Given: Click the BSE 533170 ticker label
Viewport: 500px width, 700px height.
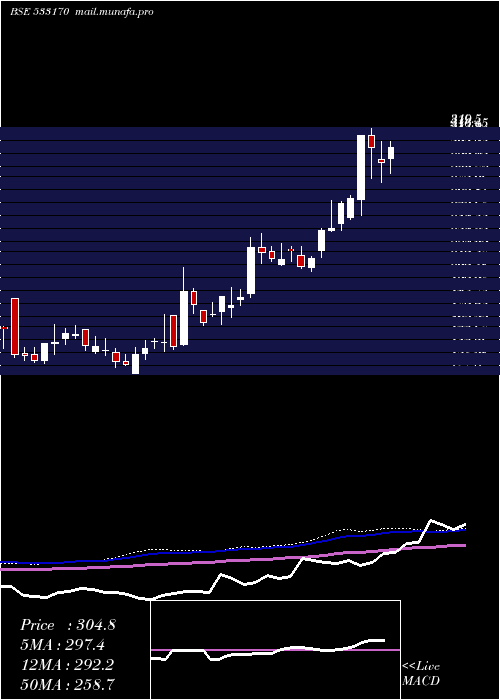Looking at the screenshot, I should point(40,12).
